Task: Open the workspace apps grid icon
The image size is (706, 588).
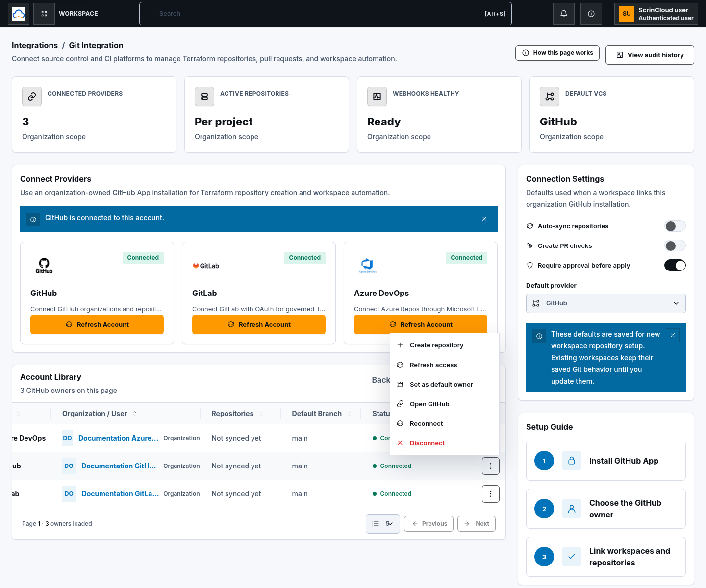Action: point(44,14)
